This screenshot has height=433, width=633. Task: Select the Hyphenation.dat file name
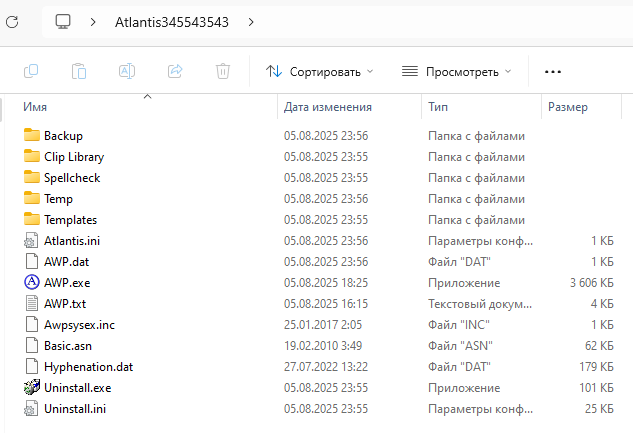pos(88,366)
